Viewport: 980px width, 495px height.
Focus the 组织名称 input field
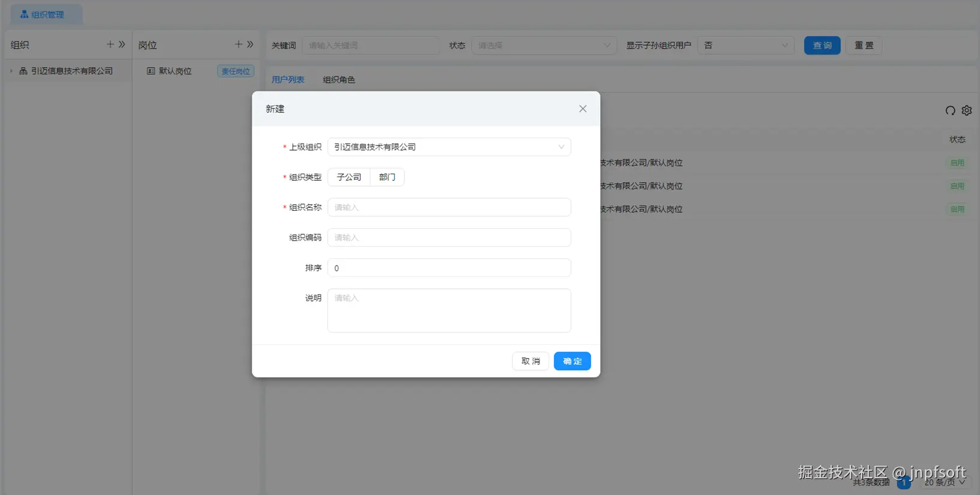click(x=449, y=207)
